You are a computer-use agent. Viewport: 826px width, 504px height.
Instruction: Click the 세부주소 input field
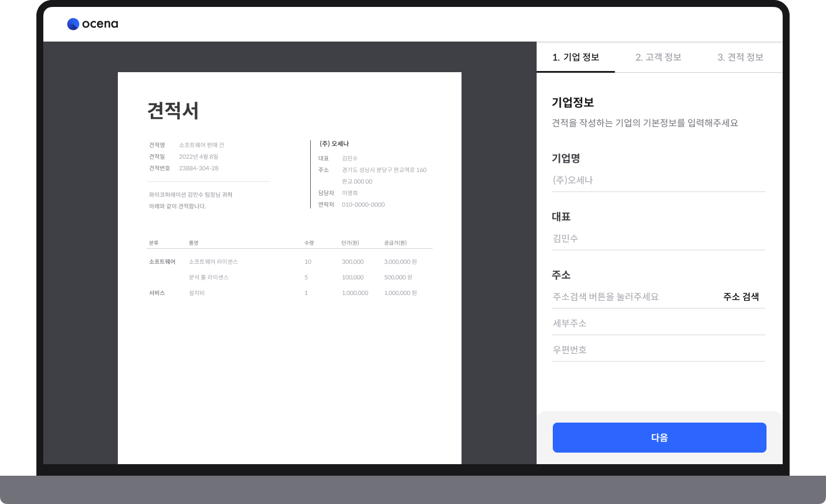point(658,323)
